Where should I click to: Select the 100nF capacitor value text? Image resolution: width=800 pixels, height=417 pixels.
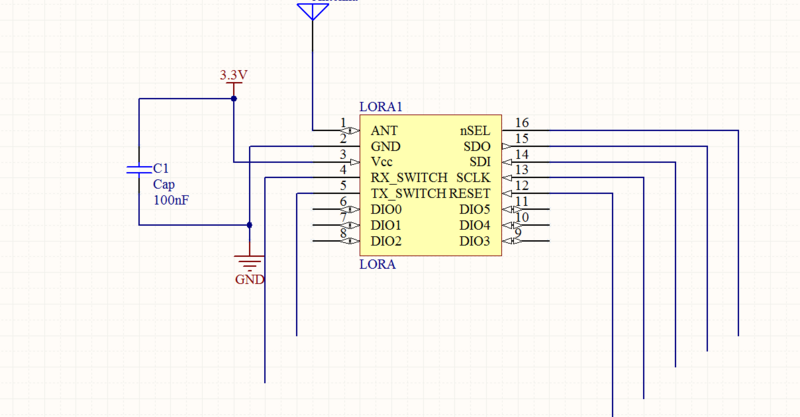[171, 201]
